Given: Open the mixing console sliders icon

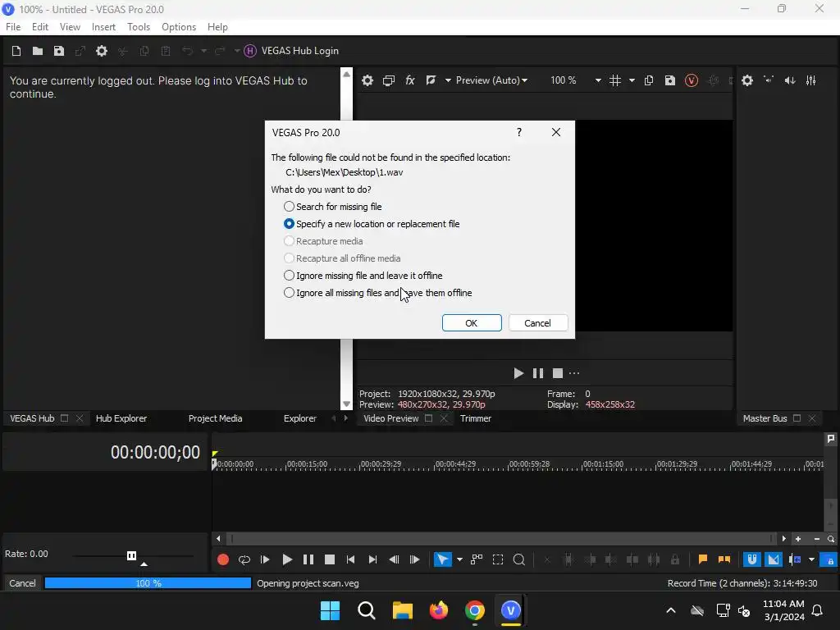Looking at the screenshot, I should [x=811, y=80].
